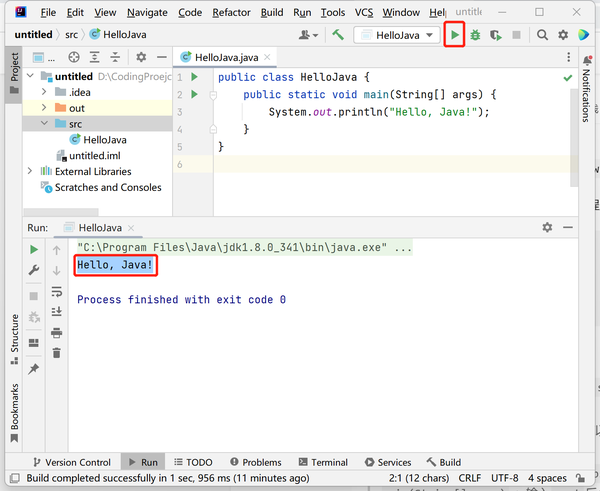The height and width of the screenshot is (491, 600).
Task: Click the project tree horizontal scrollbar
Action: pos(61,212)
